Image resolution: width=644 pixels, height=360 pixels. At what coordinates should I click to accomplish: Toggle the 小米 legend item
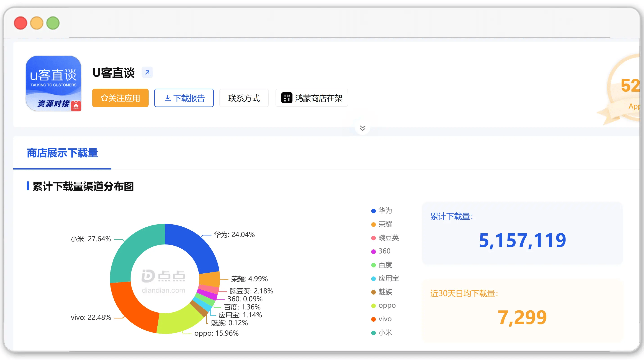(x=382, y=332)
